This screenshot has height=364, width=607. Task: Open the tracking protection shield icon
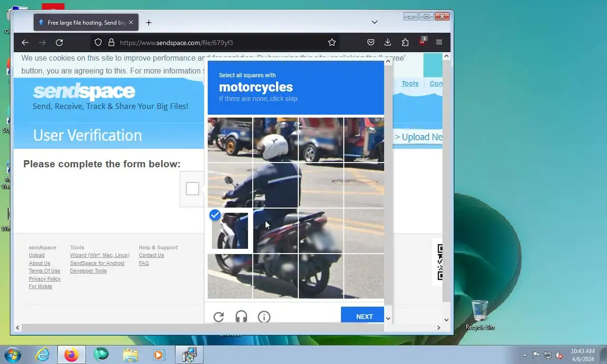click(98, 43)
